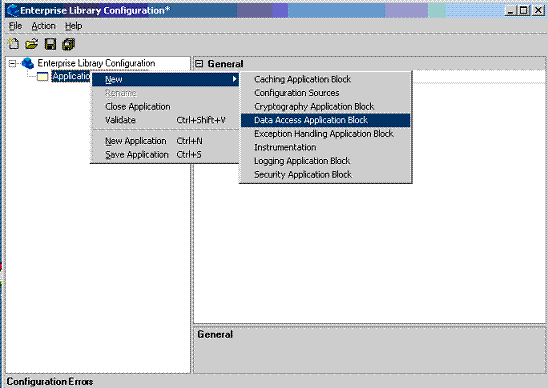The width and height of the screenshot is (548, 388).
Task: Click the title bar application icon
Action: [x=13, y=10]
